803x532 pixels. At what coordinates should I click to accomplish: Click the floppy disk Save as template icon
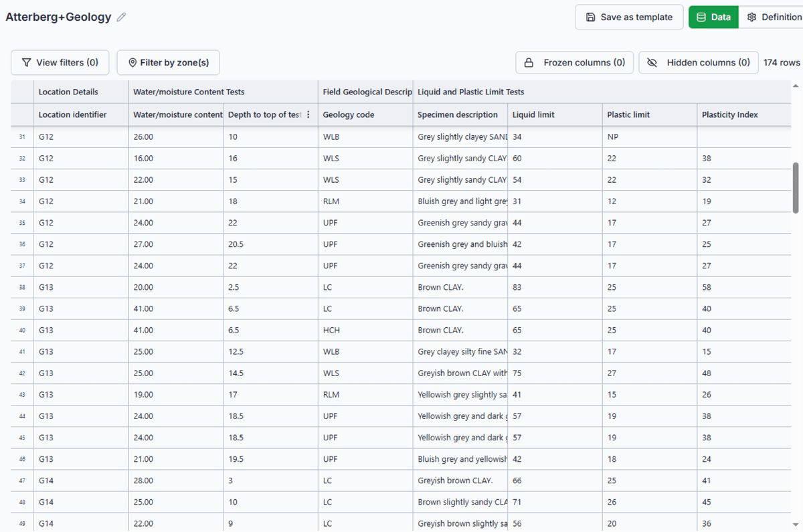(x=590, y=17)
